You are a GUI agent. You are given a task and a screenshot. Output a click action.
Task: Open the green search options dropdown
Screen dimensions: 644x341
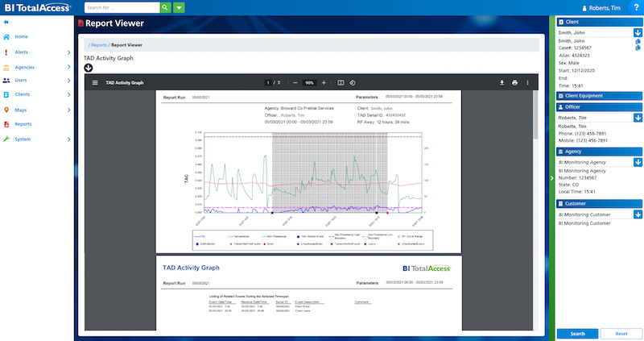coord(180,7)
